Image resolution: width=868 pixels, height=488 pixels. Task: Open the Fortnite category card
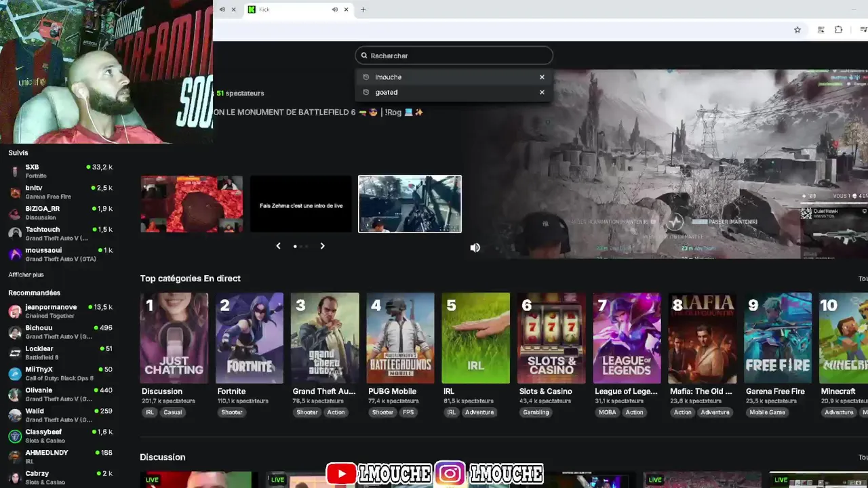pos(250,338)
